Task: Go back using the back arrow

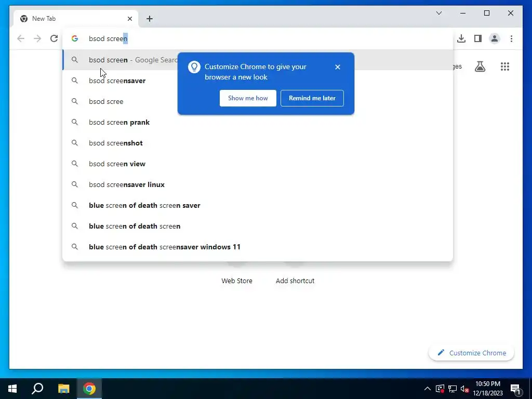Action: (21, 38)
